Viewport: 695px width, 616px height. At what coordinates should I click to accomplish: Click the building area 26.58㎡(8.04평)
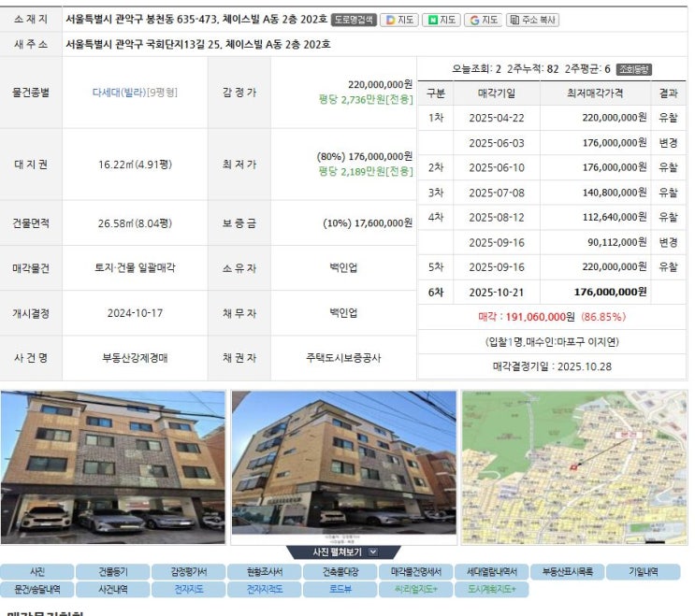point(136,223)
